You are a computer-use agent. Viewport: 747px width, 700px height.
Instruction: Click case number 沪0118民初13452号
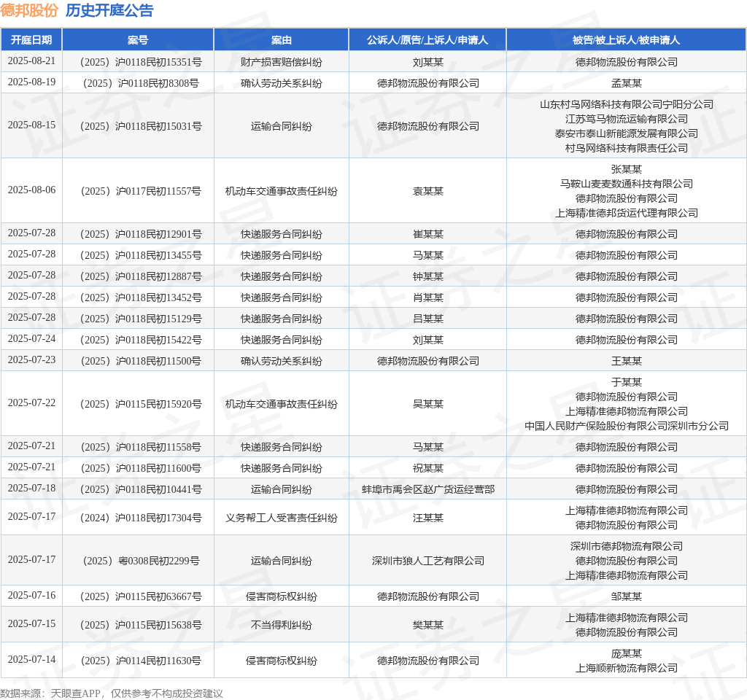coord(141,297)
